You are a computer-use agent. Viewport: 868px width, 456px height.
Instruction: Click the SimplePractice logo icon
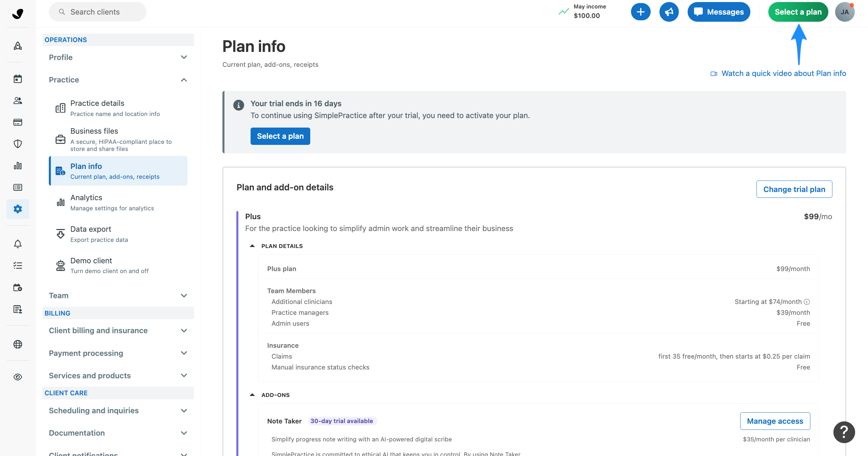coord(18,14)
